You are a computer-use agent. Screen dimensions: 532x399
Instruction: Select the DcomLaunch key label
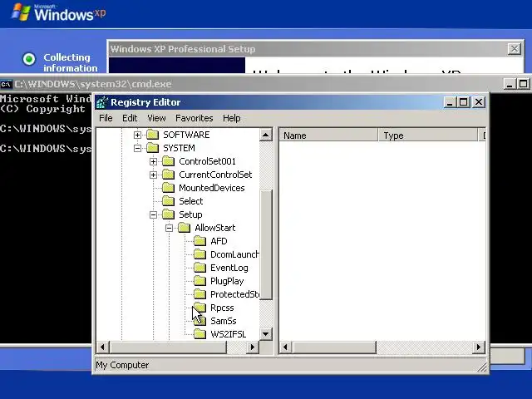234,254
